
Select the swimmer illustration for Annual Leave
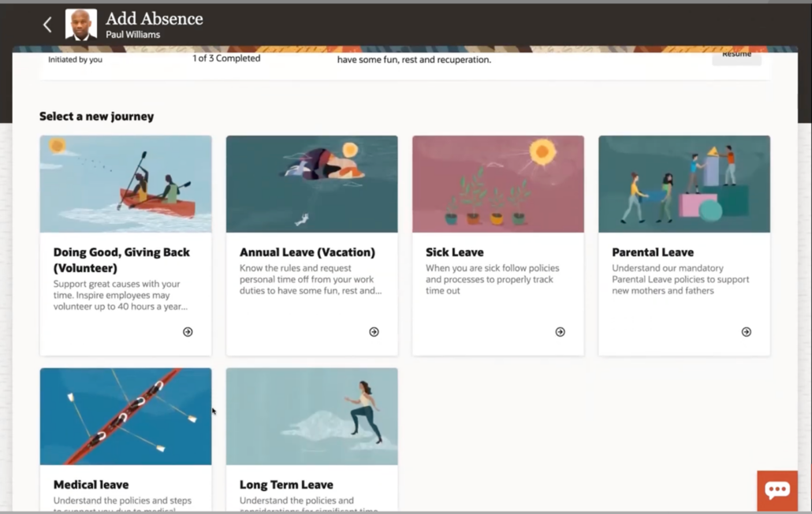point(312,184)
